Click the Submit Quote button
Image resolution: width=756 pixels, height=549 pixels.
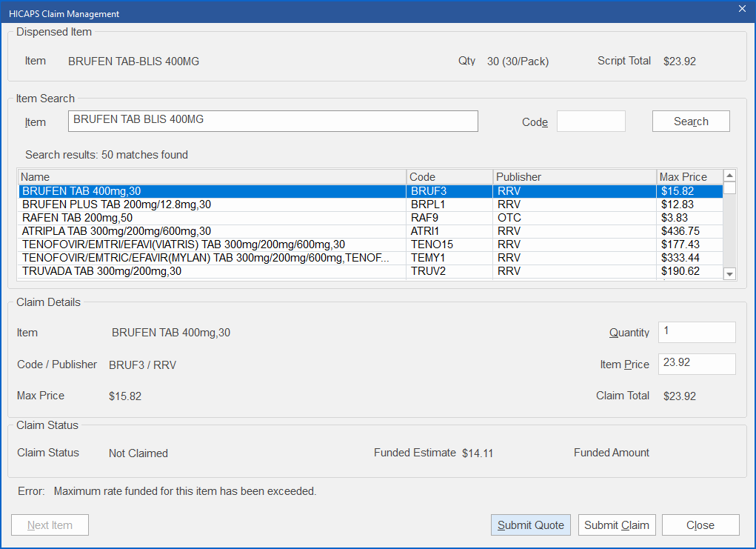coord(530,525)
